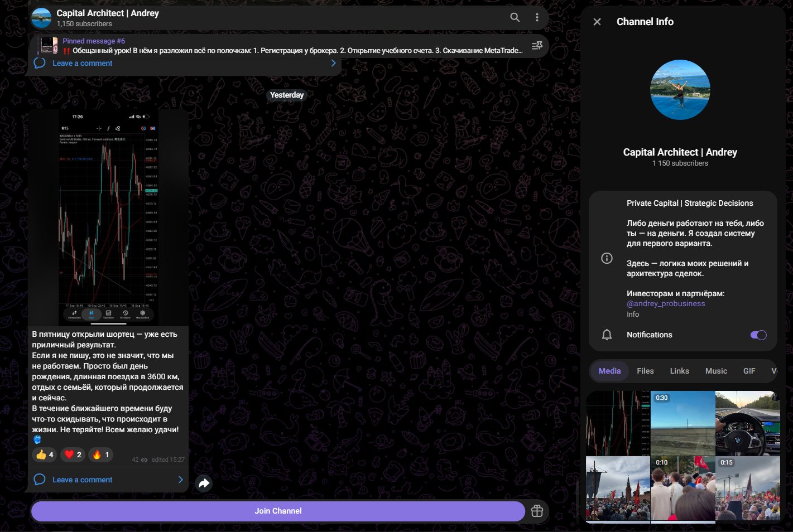
Task: Click the Capital Architect | Andrey chat title
Action: (108, 13)
